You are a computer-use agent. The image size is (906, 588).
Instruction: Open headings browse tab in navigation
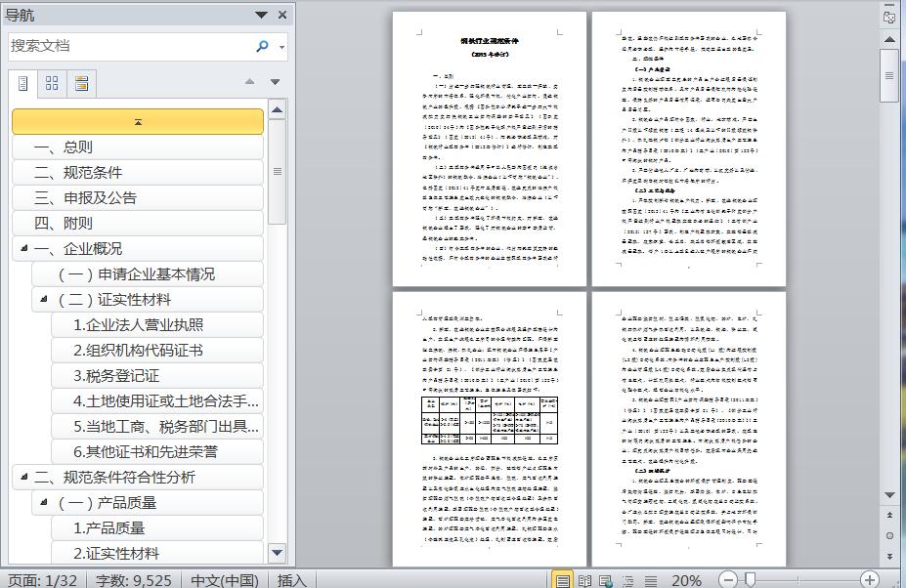[23, 83]
